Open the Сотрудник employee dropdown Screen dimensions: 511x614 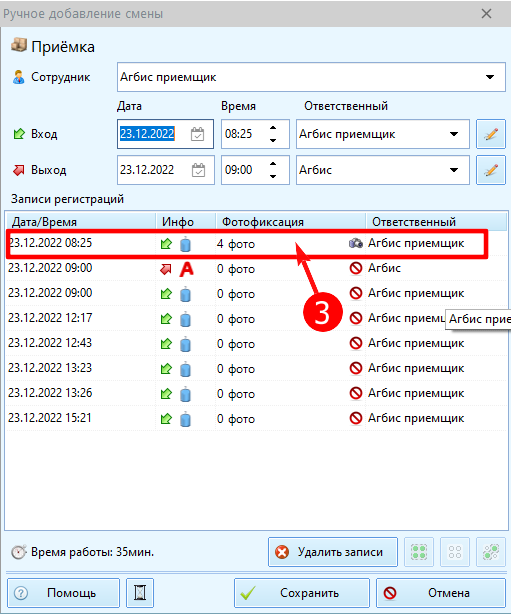(x=490, y=77)
